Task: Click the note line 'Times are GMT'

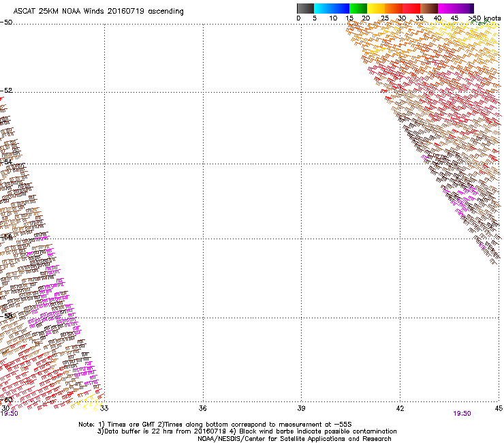Action: coord(131,425)
